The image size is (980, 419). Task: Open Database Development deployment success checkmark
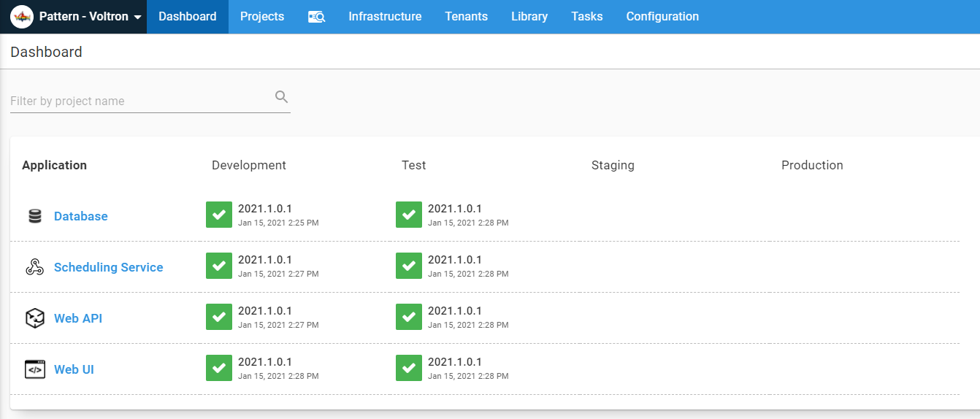tap(219, 215)
